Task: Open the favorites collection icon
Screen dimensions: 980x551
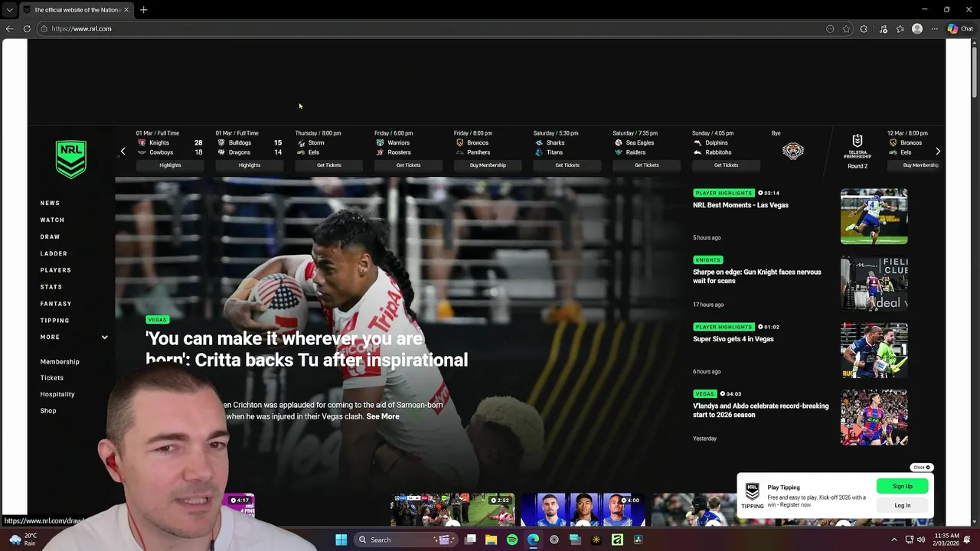Action: pos(900,28)
